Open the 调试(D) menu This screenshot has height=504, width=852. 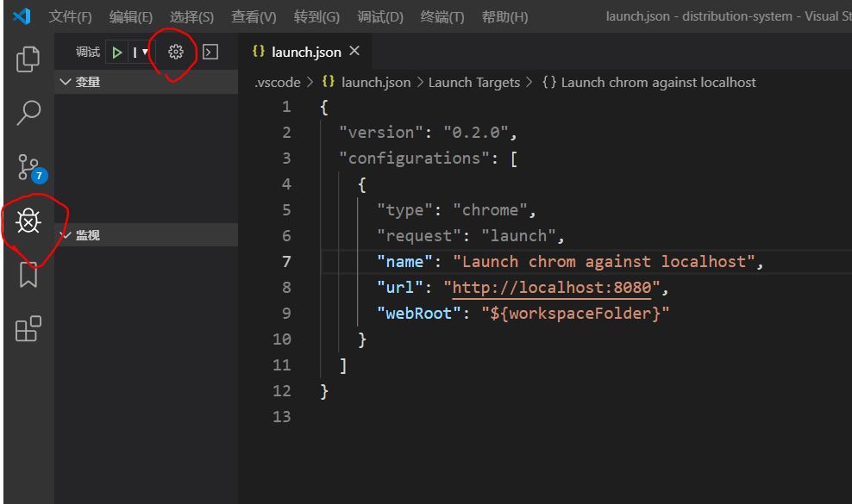point(380,17)
